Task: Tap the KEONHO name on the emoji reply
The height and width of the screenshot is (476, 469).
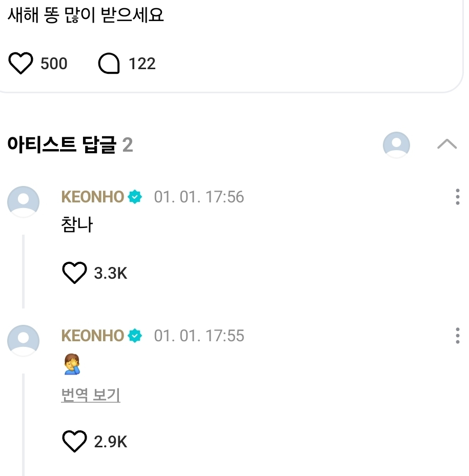Action: 92,336
